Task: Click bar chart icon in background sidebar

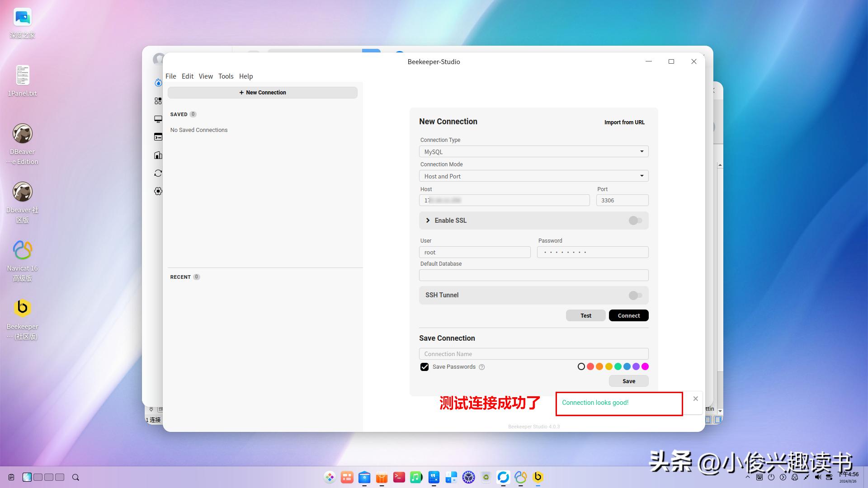Action: [x=158, y=155]
